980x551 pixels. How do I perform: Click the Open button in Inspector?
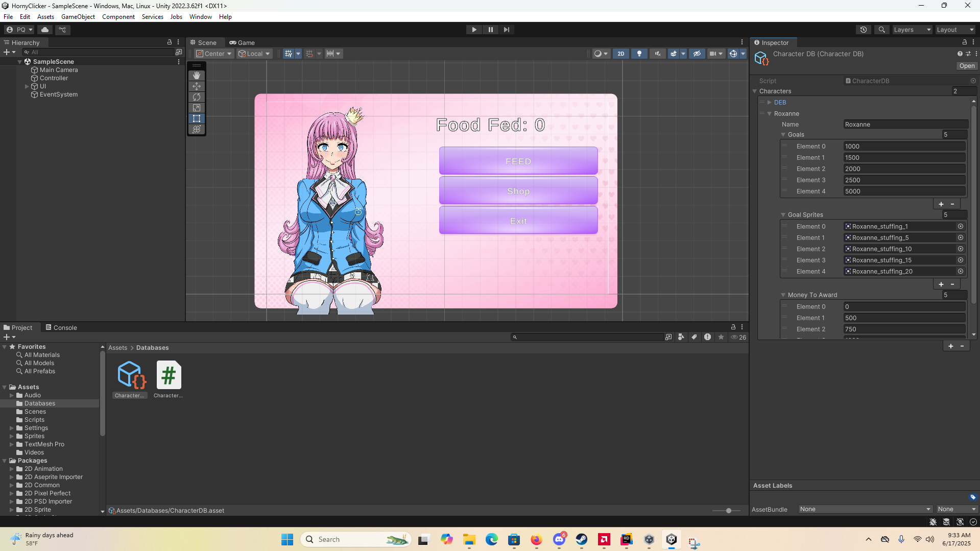[x=967, y=66]
